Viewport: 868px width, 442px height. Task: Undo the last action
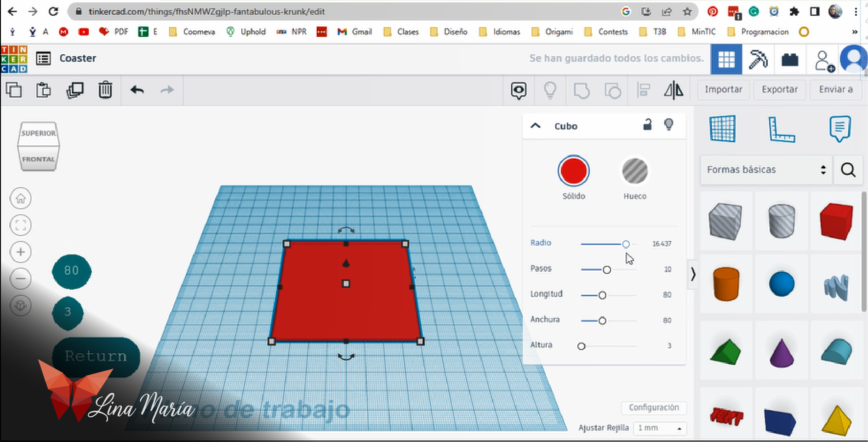(x=137, y=90)
